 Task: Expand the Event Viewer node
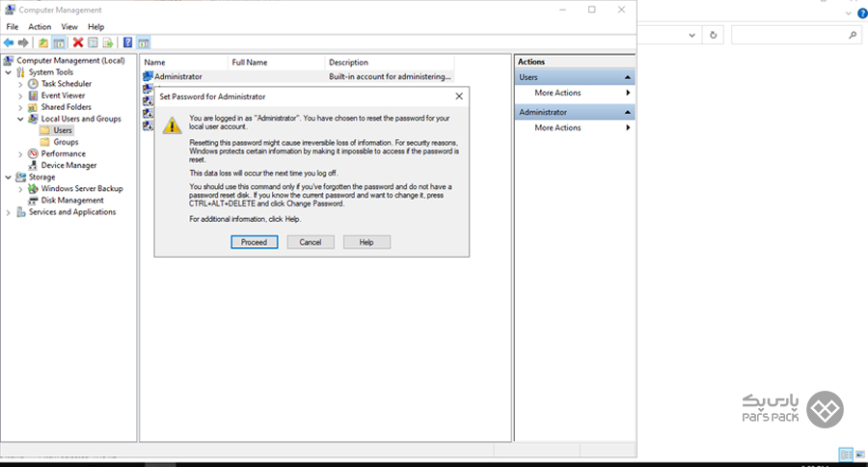coord(20,96)
